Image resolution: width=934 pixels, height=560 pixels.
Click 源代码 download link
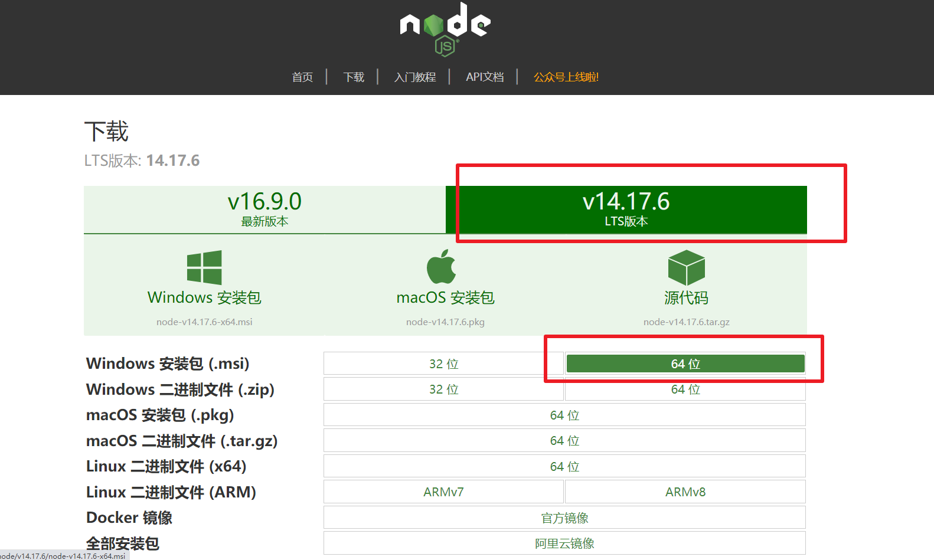[686, 297]
